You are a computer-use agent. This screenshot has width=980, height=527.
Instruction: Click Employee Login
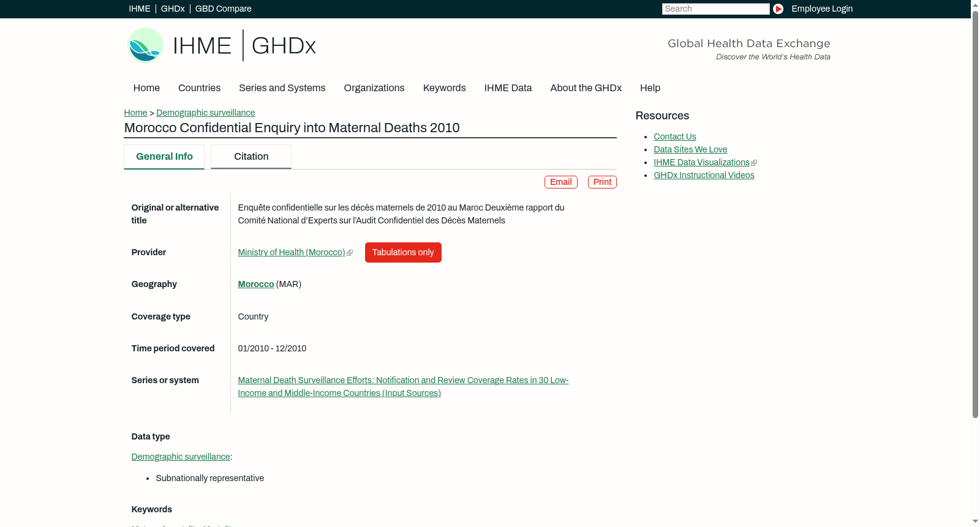pos(822,9)
